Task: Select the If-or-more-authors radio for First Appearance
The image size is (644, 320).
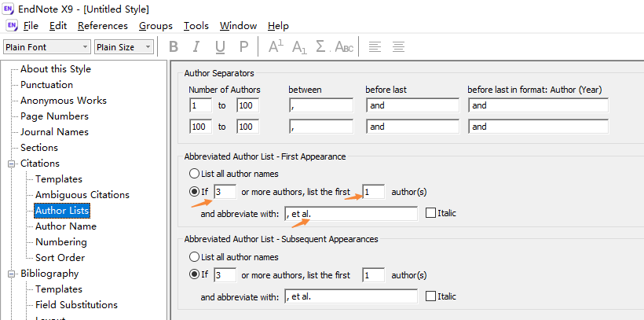Action: (194, 192)
